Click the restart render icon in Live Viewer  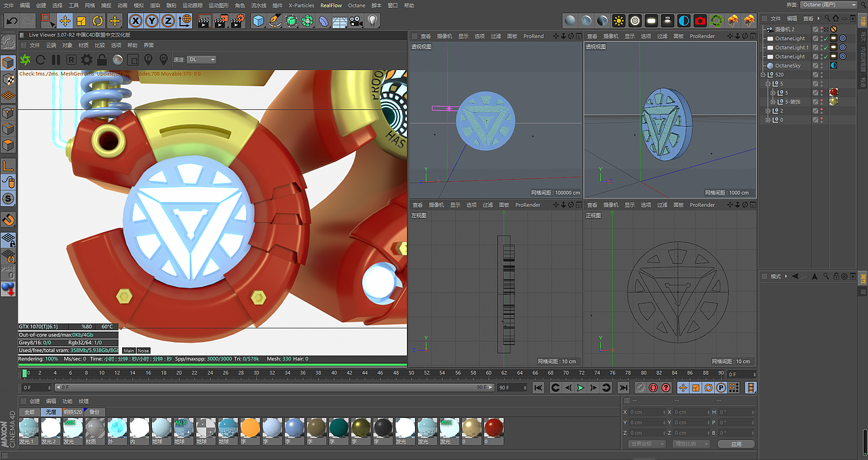coord(41,61)
